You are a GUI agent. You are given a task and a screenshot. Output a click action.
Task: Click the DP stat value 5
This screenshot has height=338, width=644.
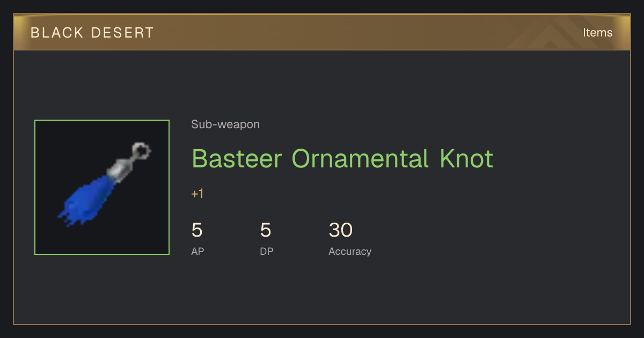tap(266, 231)
